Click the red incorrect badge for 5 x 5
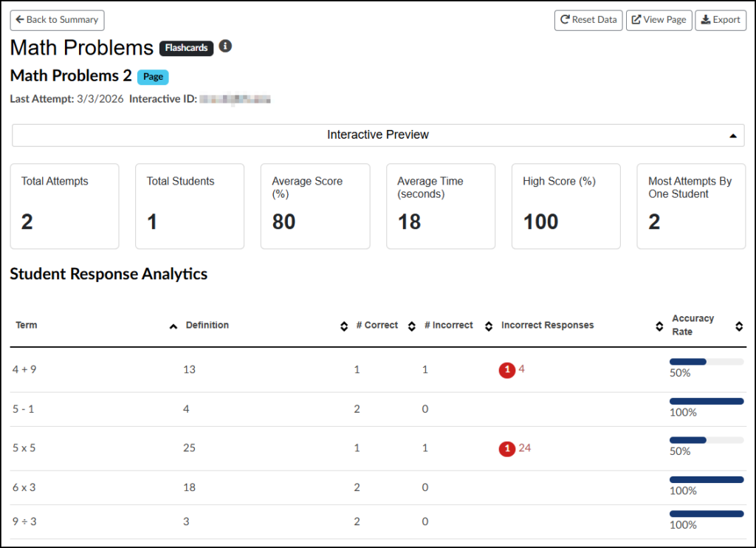The width and height of the screenshot is (756, 548). (508, 448)
